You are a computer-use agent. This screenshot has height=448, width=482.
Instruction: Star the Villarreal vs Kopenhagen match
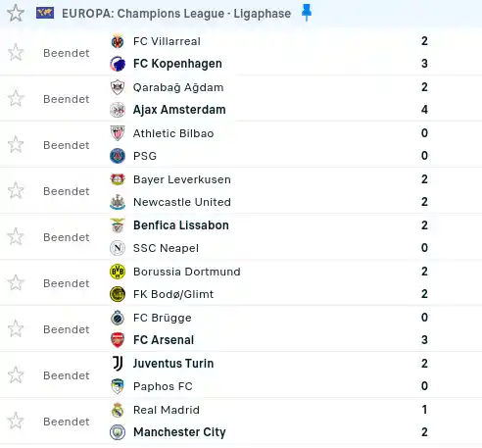pyautogui.click(x=16, y=53)
